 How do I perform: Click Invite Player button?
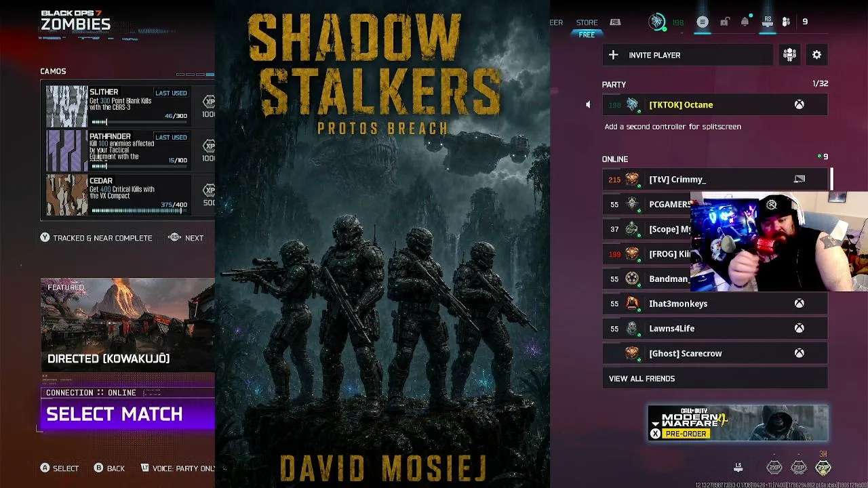[x=688, y=55]
